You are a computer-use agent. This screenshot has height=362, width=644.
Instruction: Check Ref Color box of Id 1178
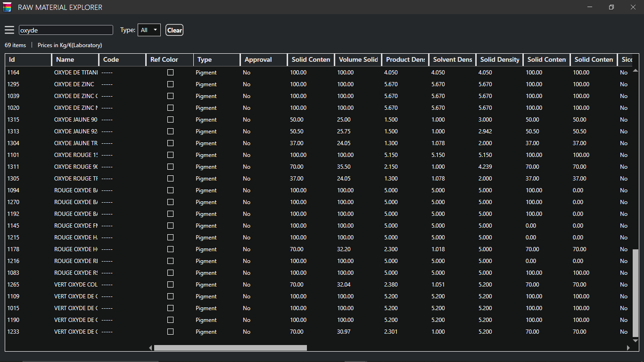tap(170, 249)
